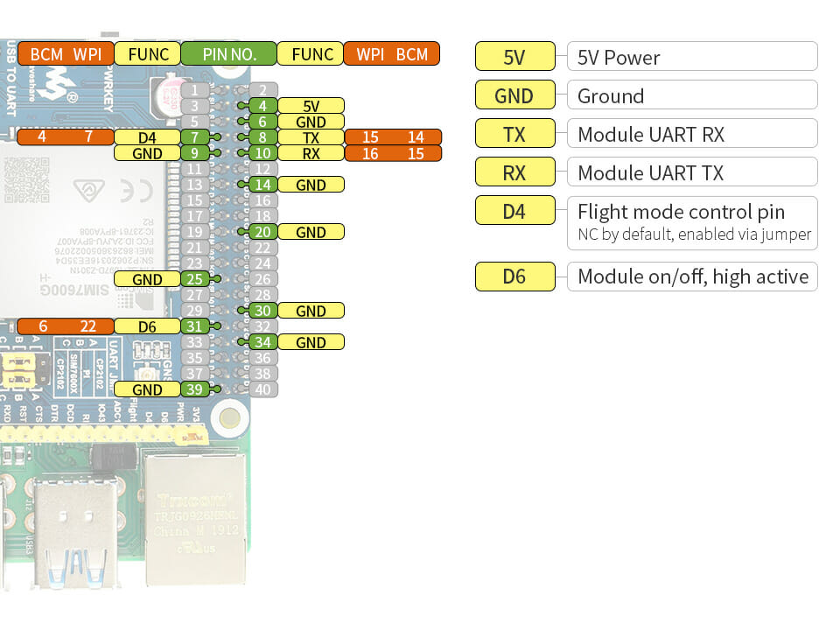The height and width of the screenshot is (638, 840).
Task: Click "NC by default, enabled via jumper" note
Action: click(694, 234)
